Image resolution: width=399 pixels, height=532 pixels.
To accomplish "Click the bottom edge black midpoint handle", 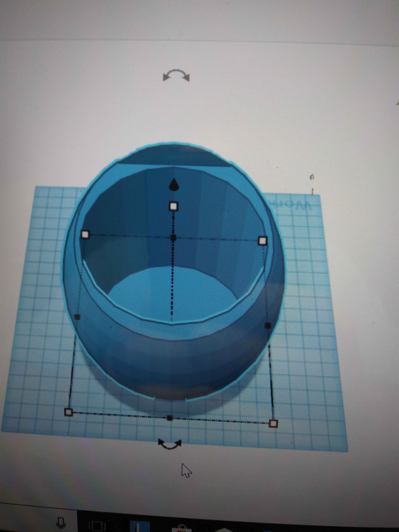I will (x=170, y=418).
